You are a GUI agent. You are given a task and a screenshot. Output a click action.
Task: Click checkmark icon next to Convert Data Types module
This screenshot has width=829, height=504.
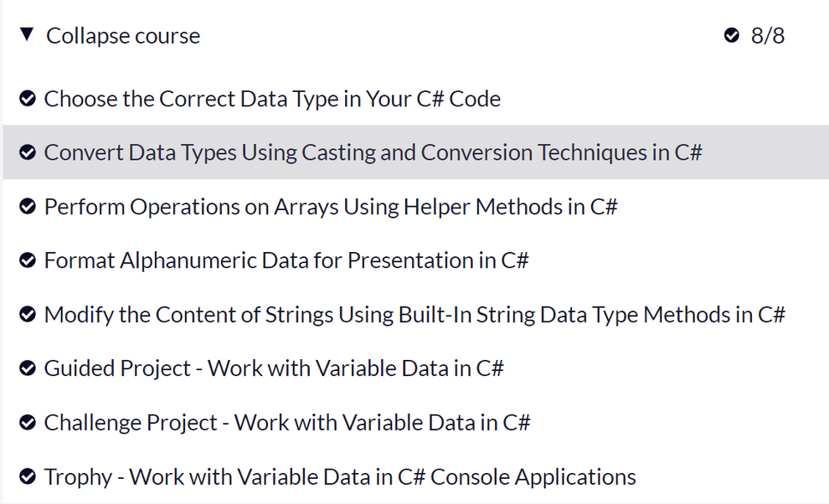27,153
